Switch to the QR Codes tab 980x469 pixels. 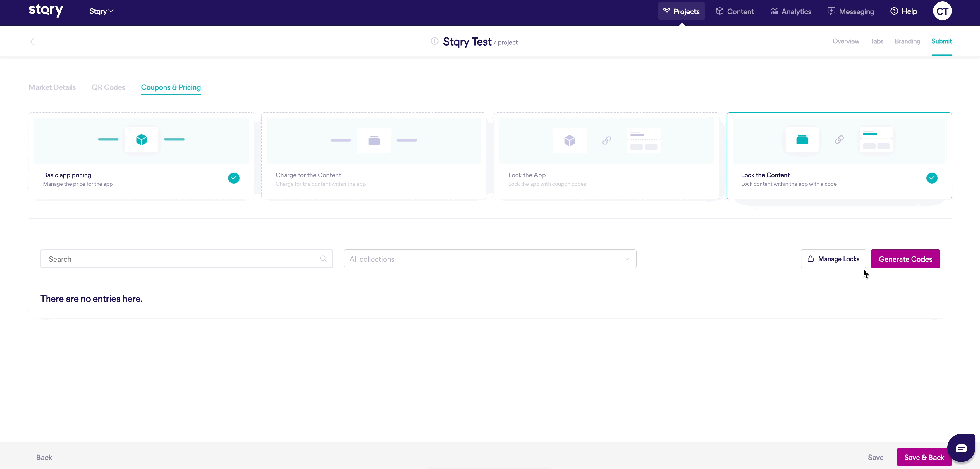point(109,87)
